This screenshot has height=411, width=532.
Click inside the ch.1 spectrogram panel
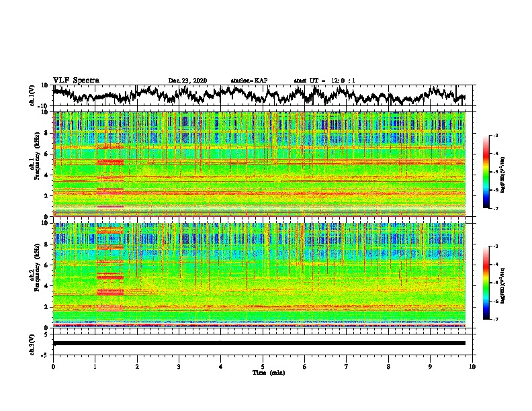pyautogui.click(x=259, y=164)
